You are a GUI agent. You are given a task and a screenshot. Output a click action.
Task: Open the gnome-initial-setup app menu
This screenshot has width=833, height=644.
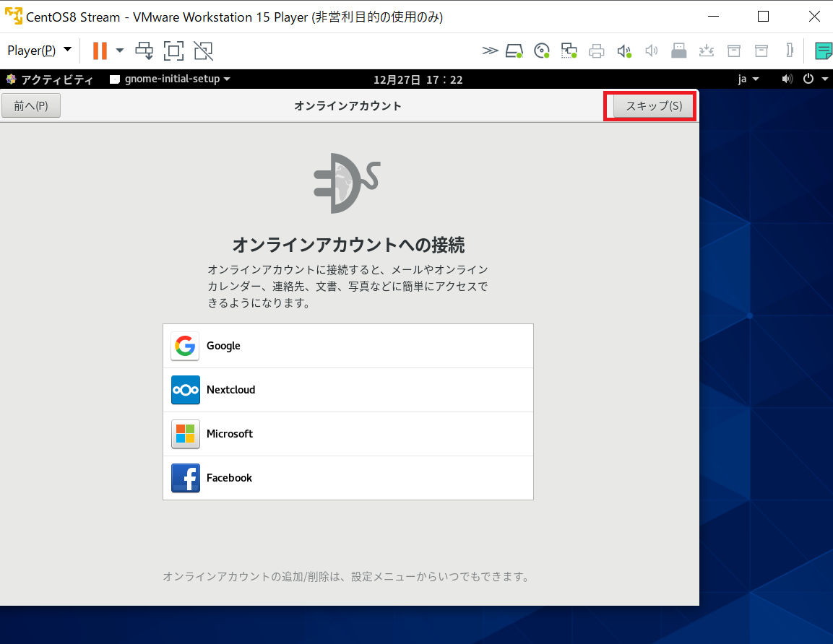[170, 79]
